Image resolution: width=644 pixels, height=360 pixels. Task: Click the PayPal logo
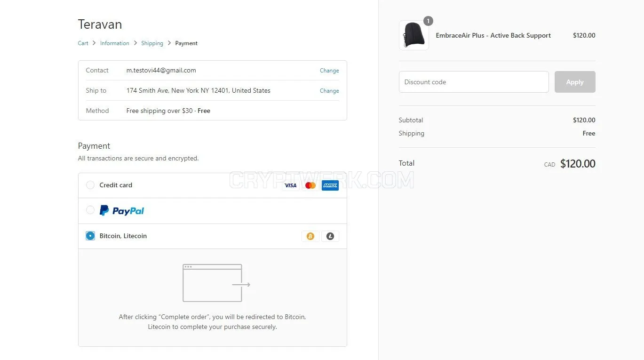coord(122,211)
